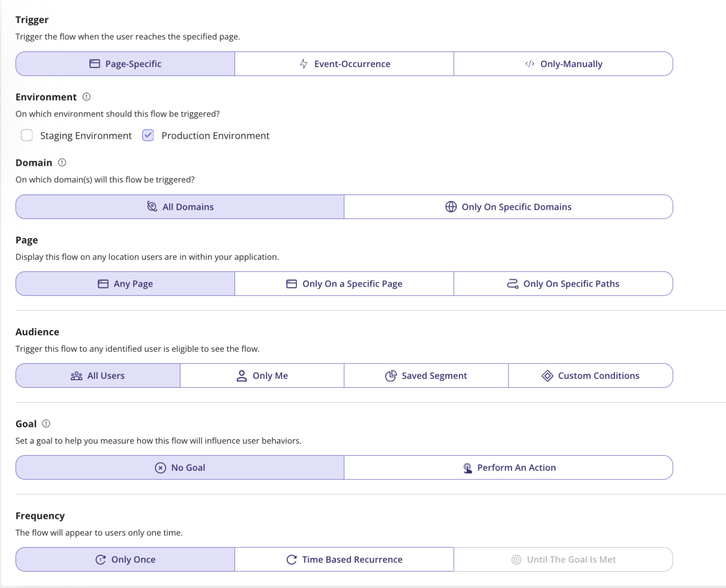Enable the Staging Environment checkbox

27,136
